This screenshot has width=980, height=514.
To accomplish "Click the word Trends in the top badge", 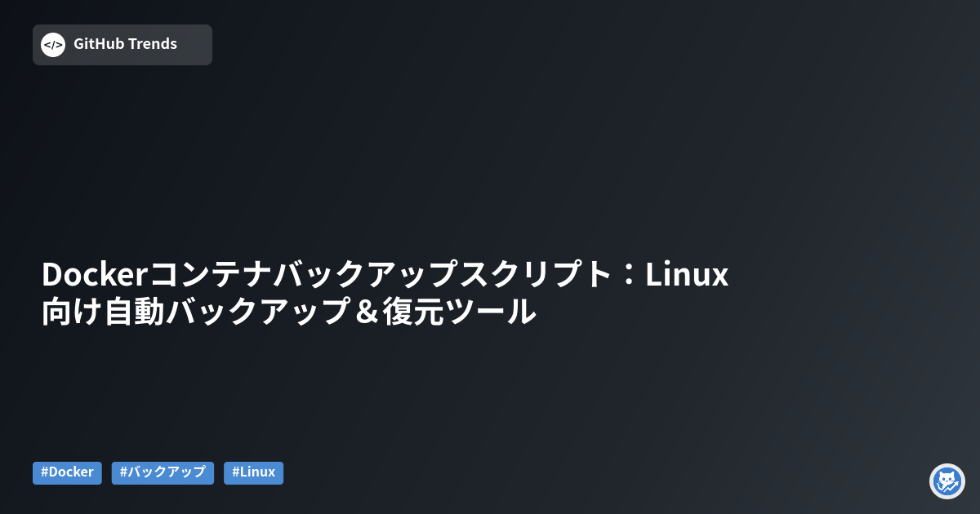I will pos(152,44).
